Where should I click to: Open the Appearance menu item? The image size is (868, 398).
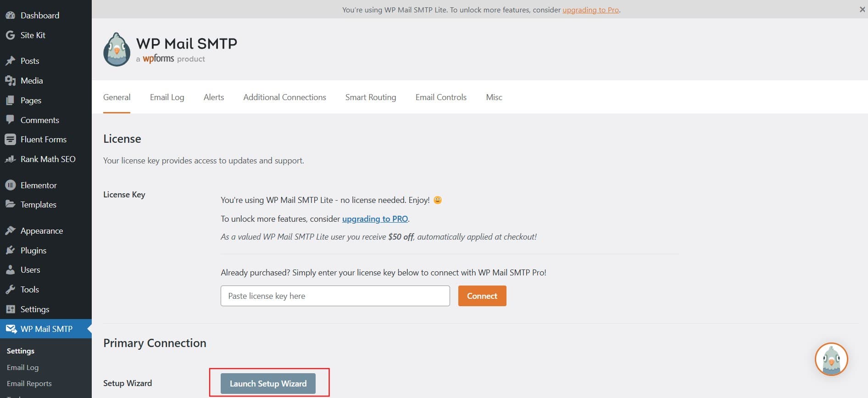[x=46, y=230]
